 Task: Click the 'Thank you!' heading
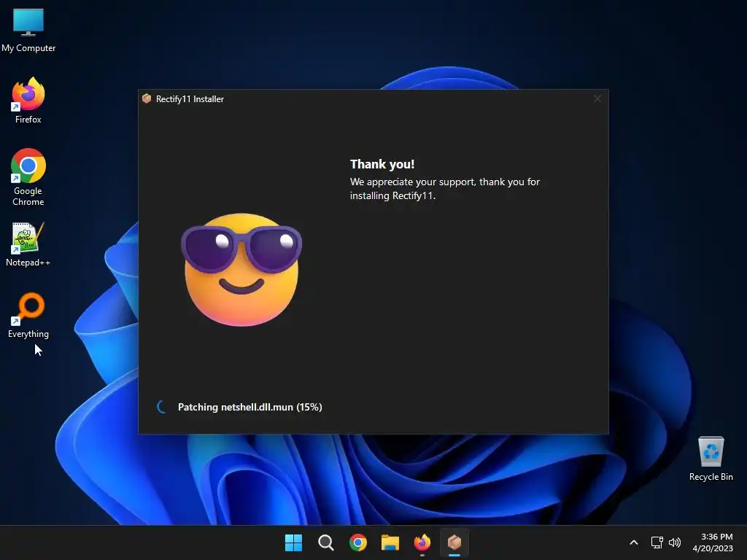[x=382, y=164]
